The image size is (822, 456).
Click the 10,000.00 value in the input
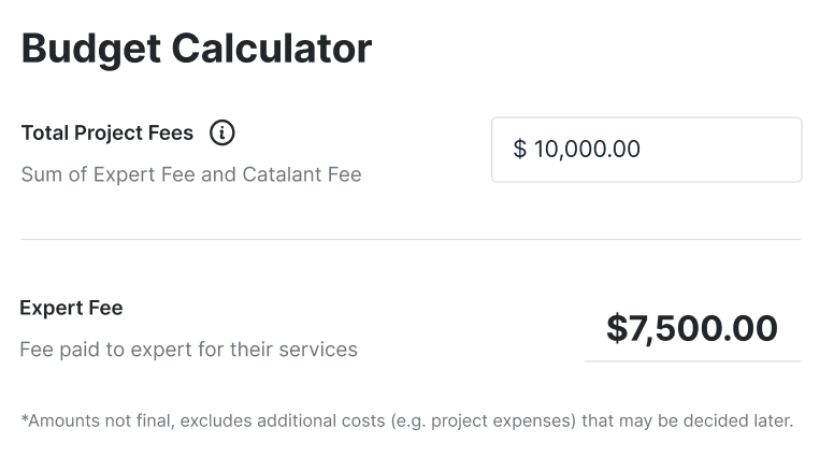coord(587,149)
